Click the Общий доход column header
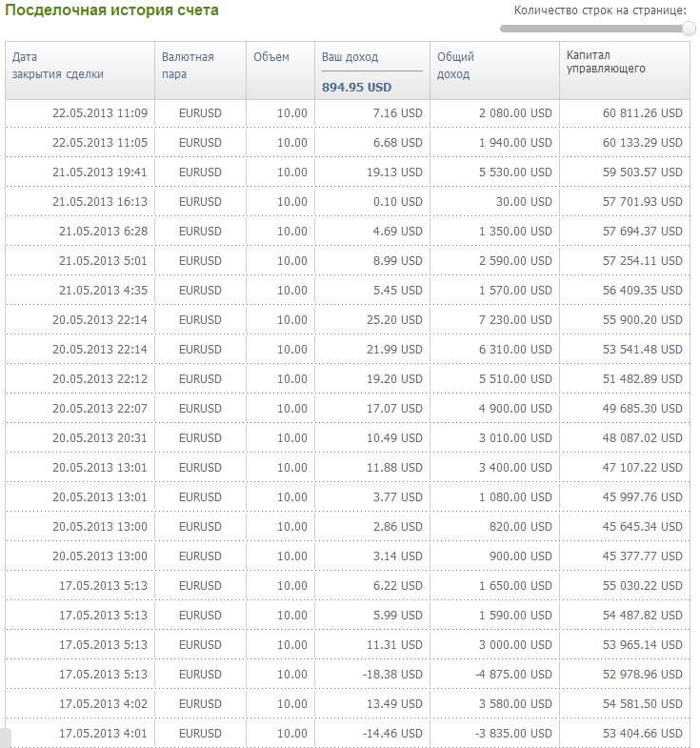Image resolution: width=700 pixels, height=748 pixels. pyautogui.click(x=455, y=65)
